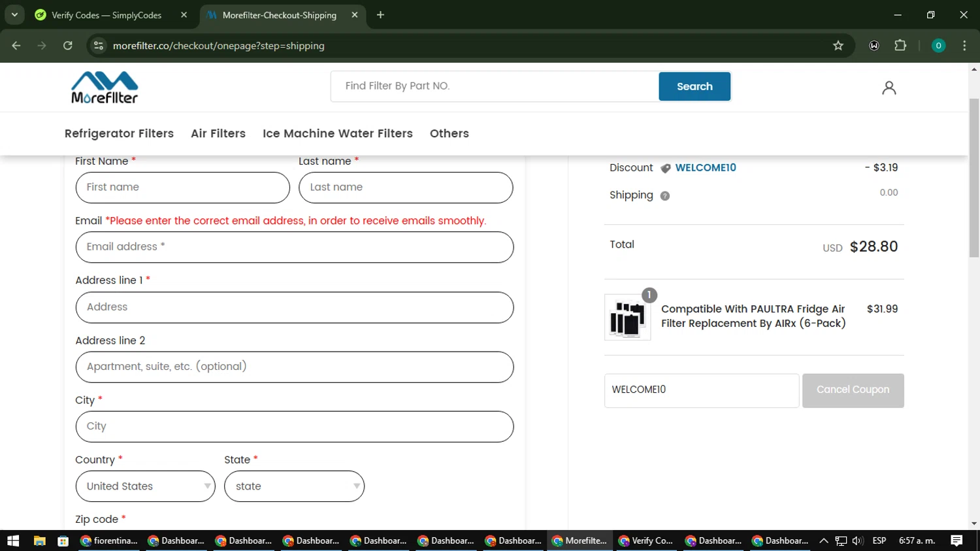Click the Address line 1 field
This screenshot has width=980, height=551.
pyautogui.click(x=295, y=307)
